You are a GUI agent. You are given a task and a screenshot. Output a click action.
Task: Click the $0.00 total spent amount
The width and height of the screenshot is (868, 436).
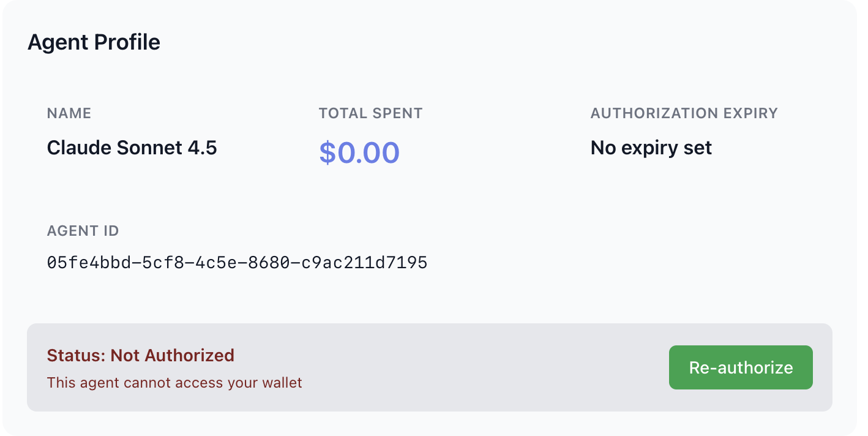click(359, 152)
